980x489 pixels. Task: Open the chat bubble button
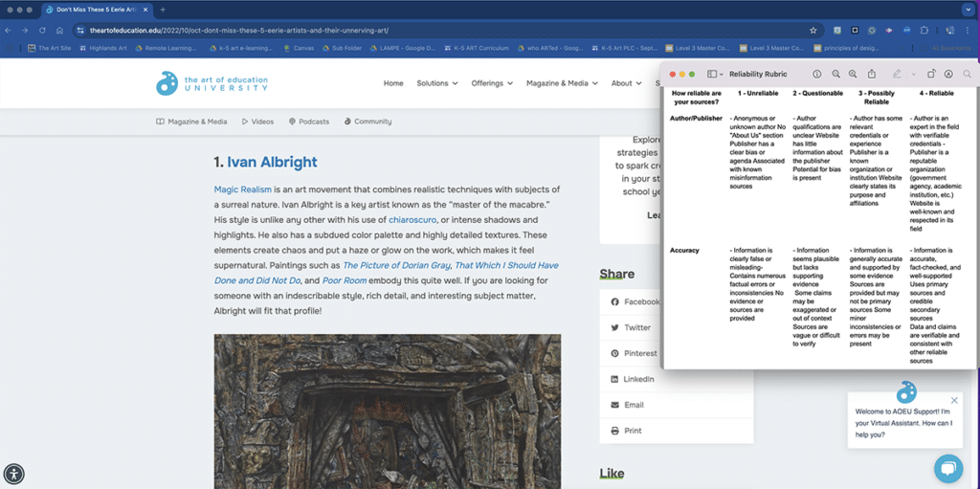[x=948, y=469]
